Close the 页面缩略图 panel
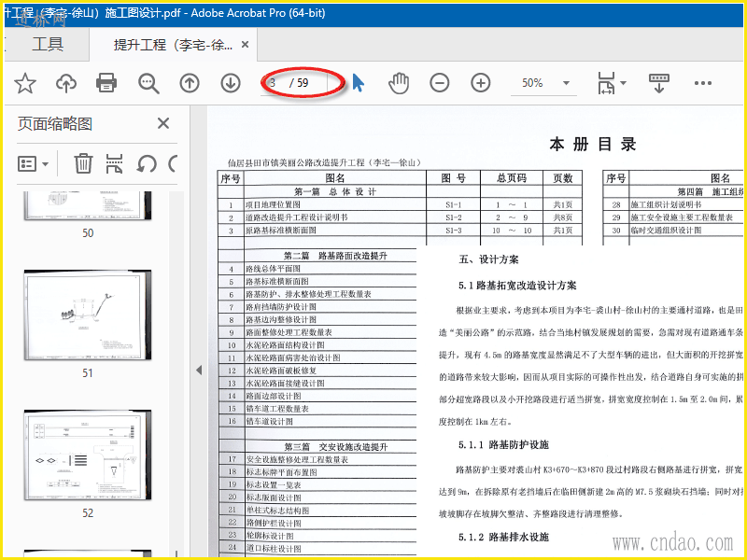 tap(163, 123)
